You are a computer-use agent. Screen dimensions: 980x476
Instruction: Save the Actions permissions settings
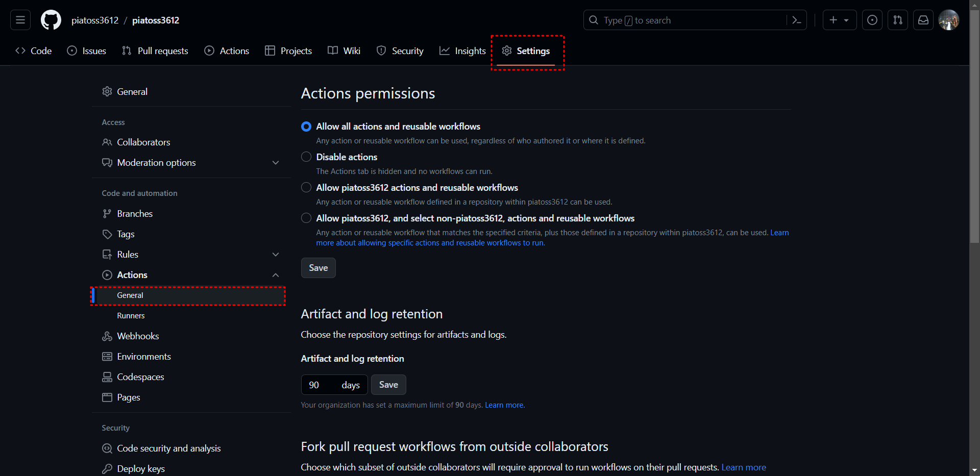318,268
